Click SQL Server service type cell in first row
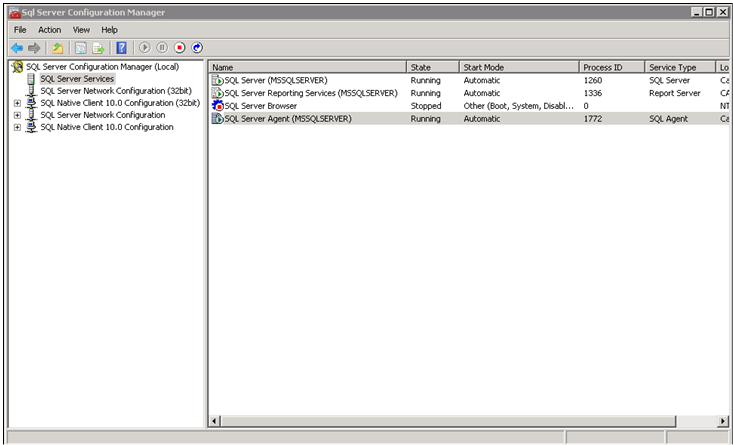733x445 pixels. pyautogui.click(x=669, y=80)
